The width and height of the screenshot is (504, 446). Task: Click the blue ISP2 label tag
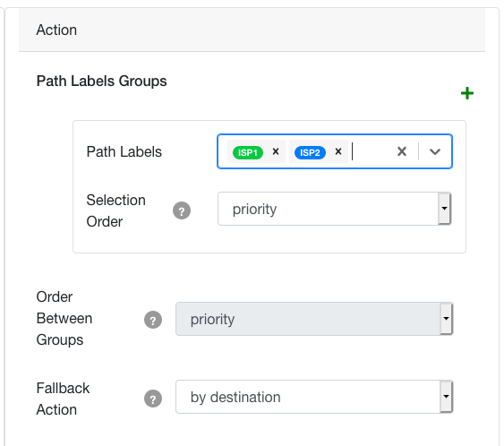pyautogui.click(x=310, y=152)
